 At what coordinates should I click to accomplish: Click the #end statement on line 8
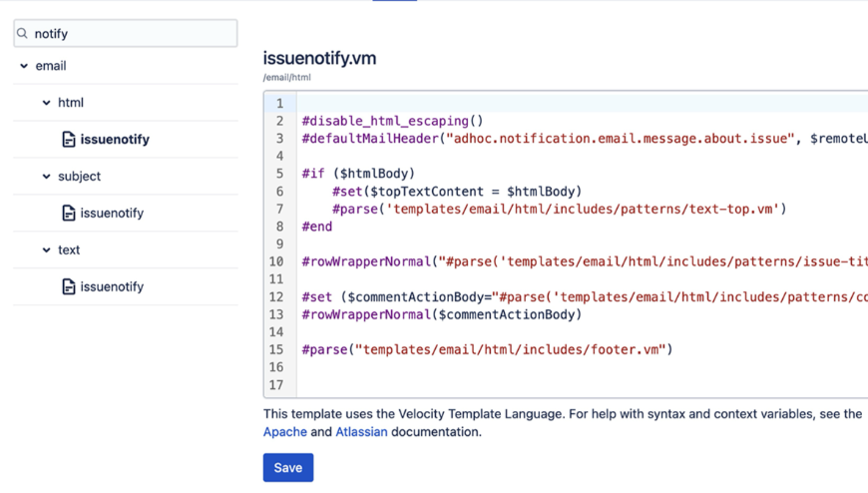click(x=317, y=227)
